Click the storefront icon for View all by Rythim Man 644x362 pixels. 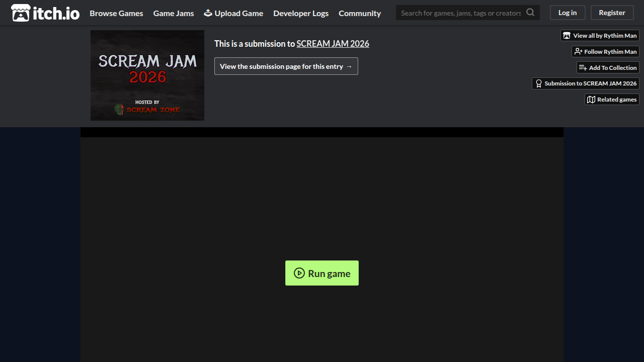tap(567, 36)
